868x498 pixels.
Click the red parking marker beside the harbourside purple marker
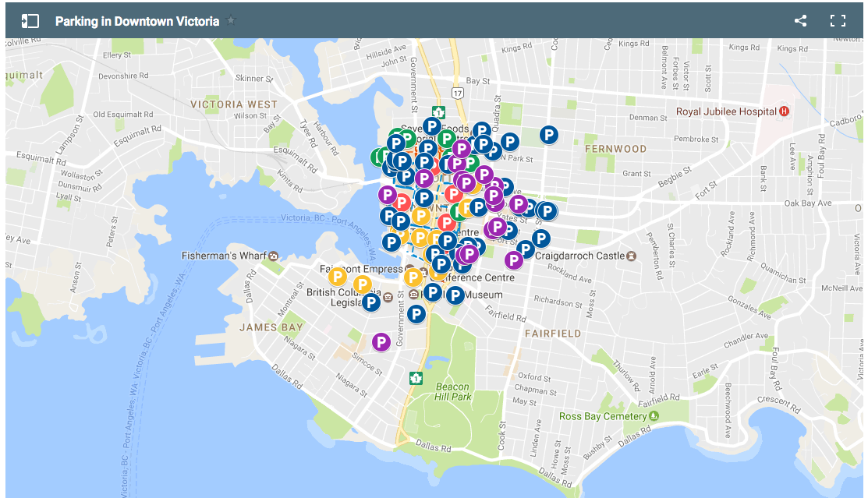[402, 203]
